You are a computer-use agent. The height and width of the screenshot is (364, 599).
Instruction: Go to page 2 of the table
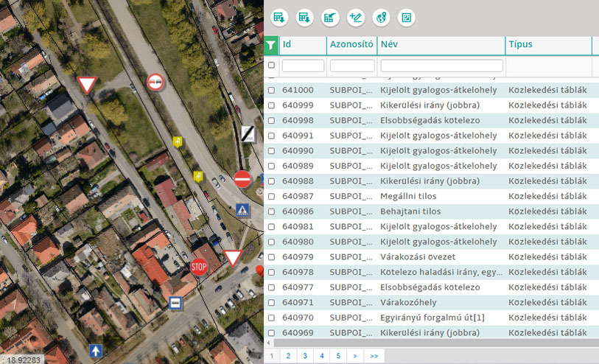(x=288, y=356)
